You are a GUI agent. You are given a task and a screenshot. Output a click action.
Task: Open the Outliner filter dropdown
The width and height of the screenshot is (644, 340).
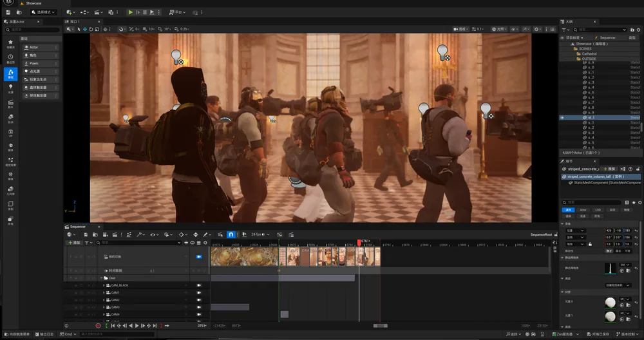pos(565,30)
